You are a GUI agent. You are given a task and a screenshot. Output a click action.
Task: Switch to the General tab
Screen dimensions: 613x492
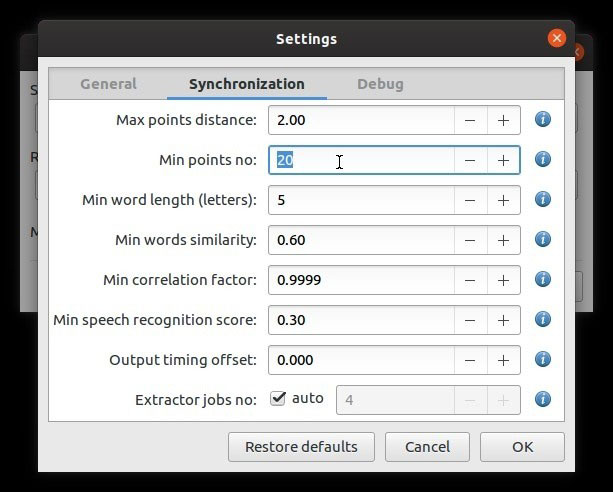point(108,84)
